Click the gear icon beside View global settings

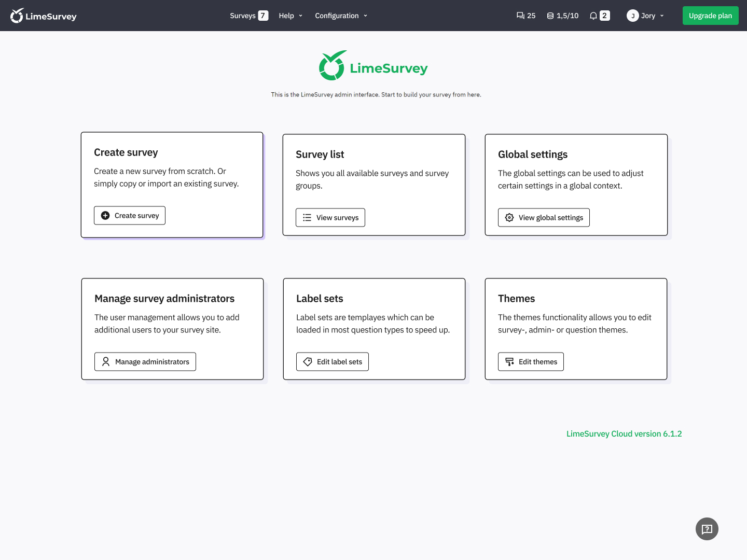pos(509,217)
